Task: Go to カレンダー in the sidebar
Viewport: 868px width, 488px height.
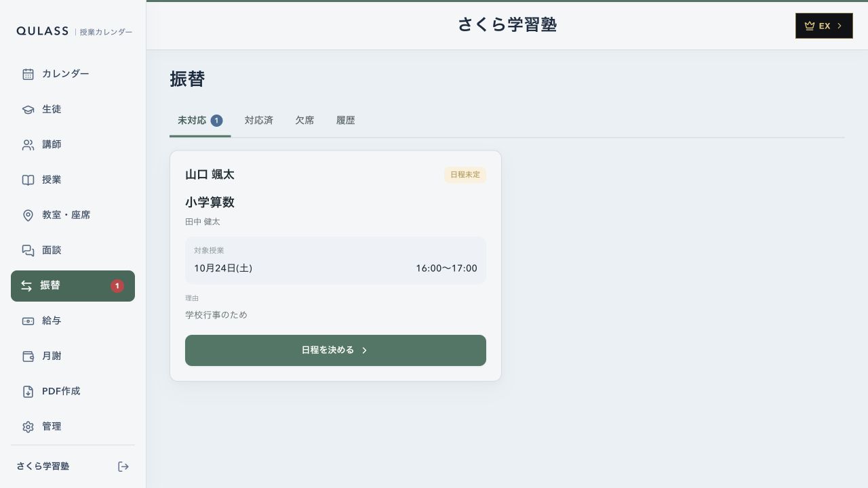Action: [73, 74]
